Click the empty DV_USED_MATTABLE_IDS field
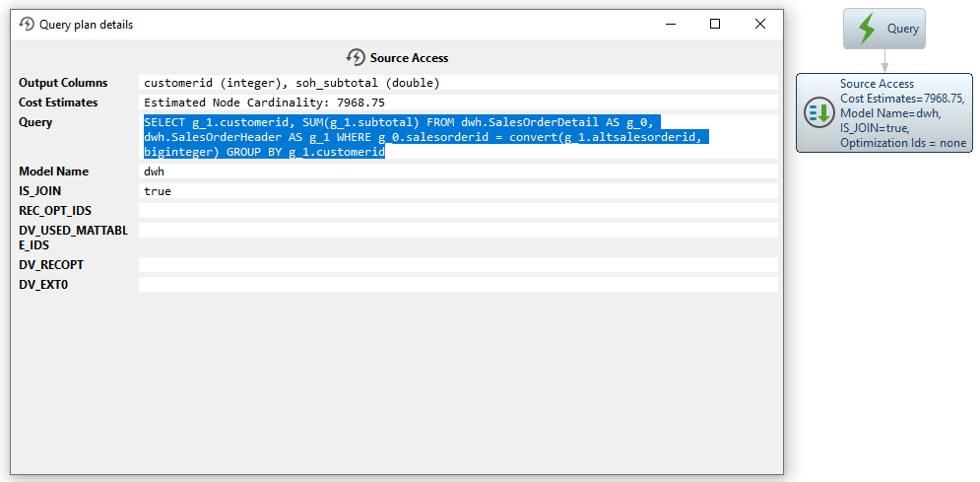980x482 pixels. [458, 231]
